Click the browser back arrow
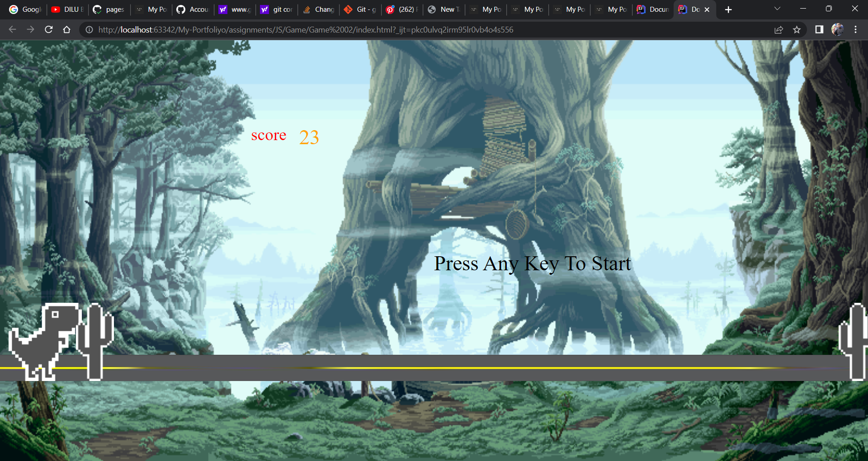Viewport: 868px width, 461px height. coord(12,29)
